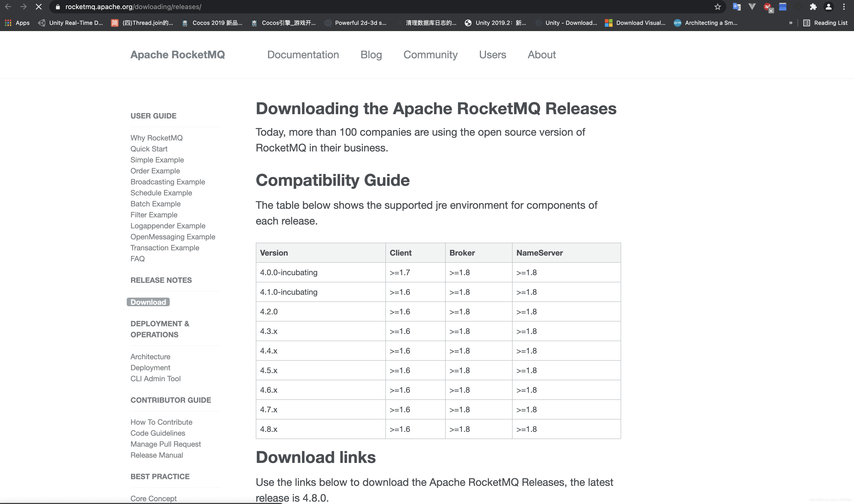This screenshot has width=854, height=504.
Task: Click the 4.8.x version cell
Action: click(x=320, y=429)
